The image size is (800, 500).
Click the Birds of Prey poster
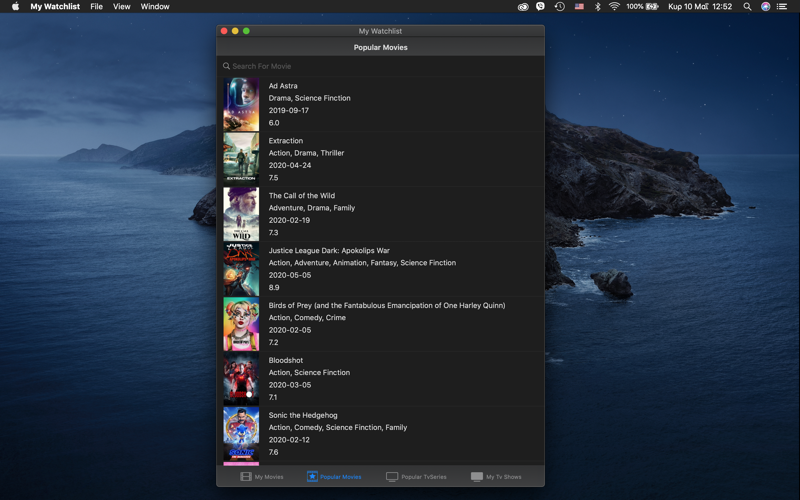(x=241, y=323)
